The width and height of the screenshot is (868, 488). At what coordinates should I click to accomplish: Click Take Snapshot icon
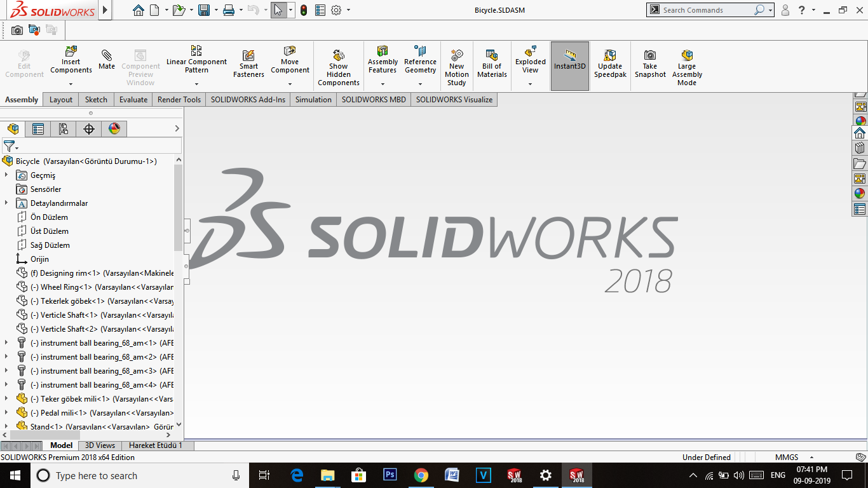(650, 65)
